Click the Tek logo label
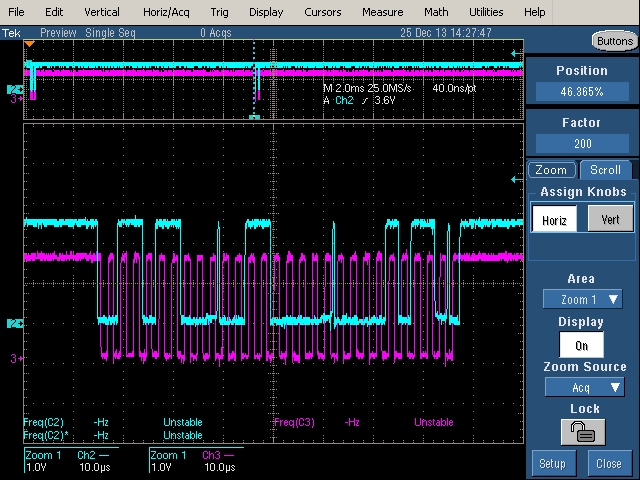The height and width of the screenshot is (480, 640). pos(11,33)
